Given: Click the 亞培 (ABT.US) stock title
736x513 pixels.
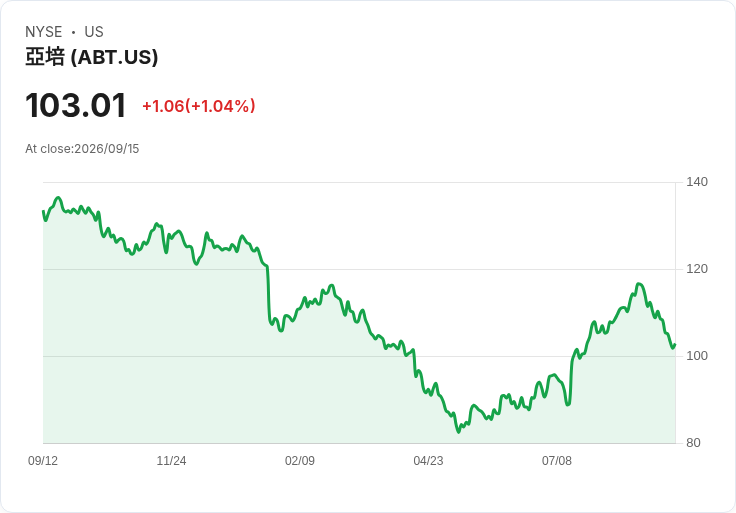Looking at the screenshot, I should (x=92, y=57).
